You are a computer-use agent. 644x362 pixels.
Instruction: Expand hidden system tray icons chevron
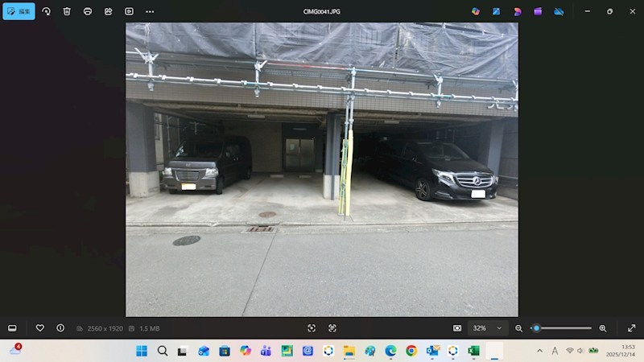tap(539, 351)
